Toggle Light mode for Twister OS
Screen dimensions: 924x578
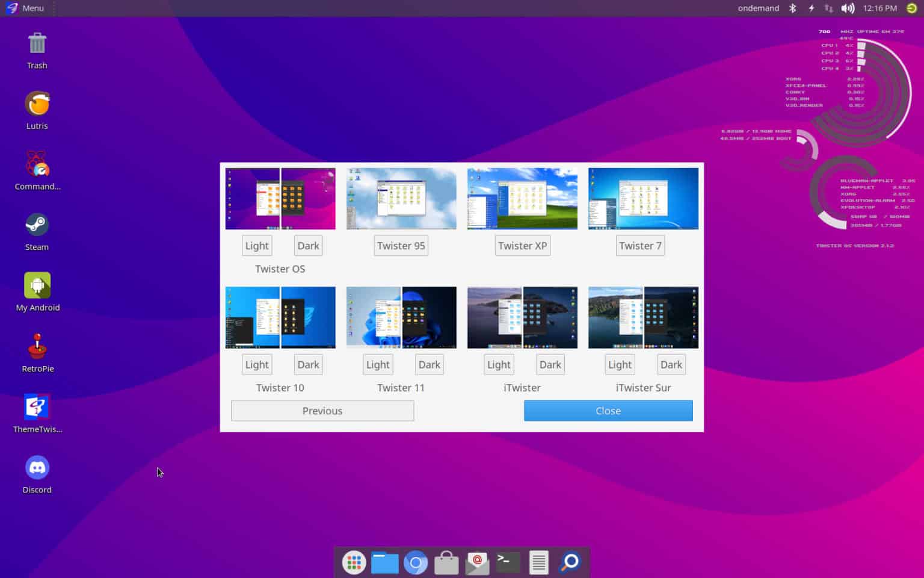coord(256,246)
